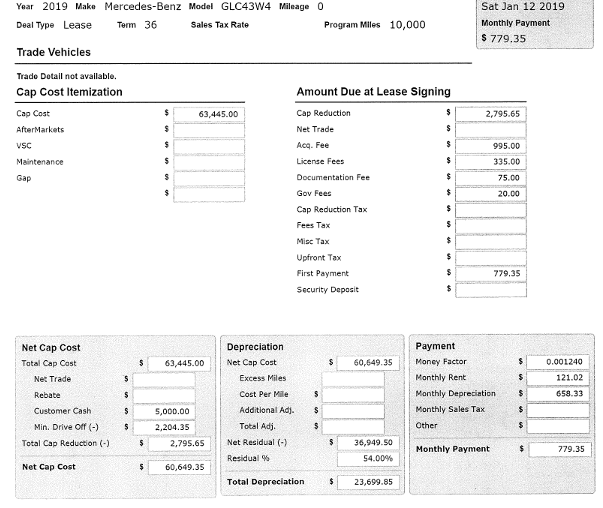Click the Acq. Fee field showing 995.00
The image size is (603, 508).
491,146
